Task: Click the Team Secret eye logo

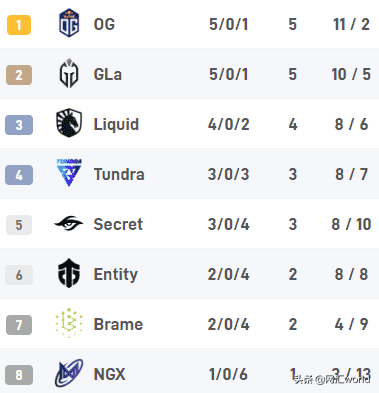Action: 69,223
